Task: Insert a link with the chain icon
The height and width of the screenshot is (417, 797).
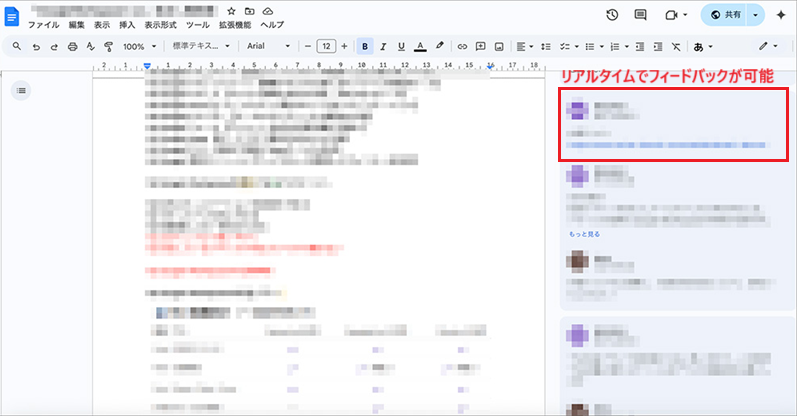Action: point(462,46)
